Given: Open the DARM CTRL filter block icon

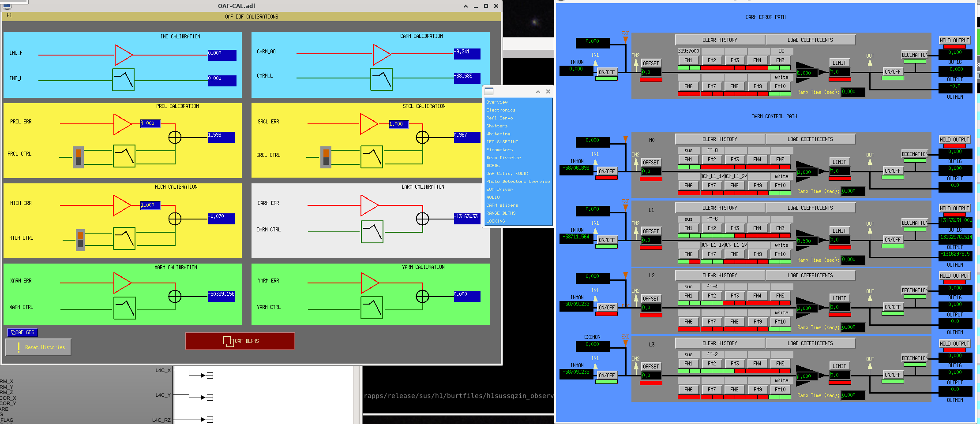Looking at the screenshot, I should 372,232.
